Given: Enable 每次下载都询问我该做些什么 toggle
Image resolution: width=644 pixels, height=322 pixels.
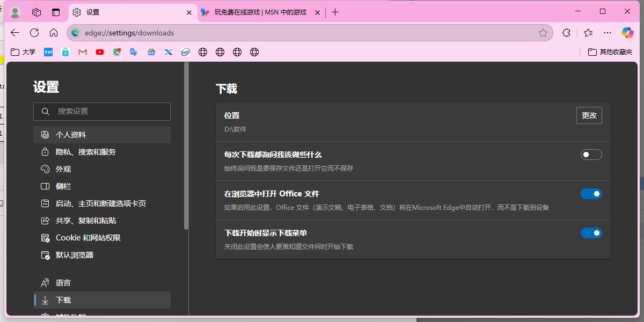Looking at the screenshot, I should tap(591, 155).
